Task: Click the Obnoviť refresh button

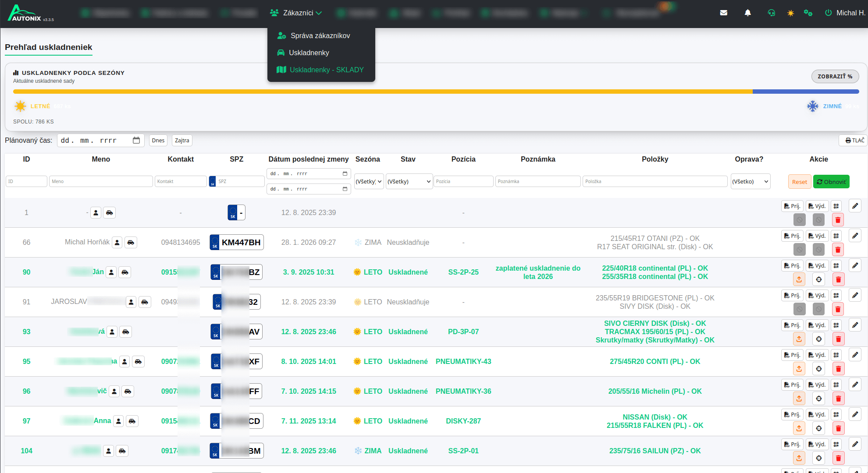Action: point(831,182)
